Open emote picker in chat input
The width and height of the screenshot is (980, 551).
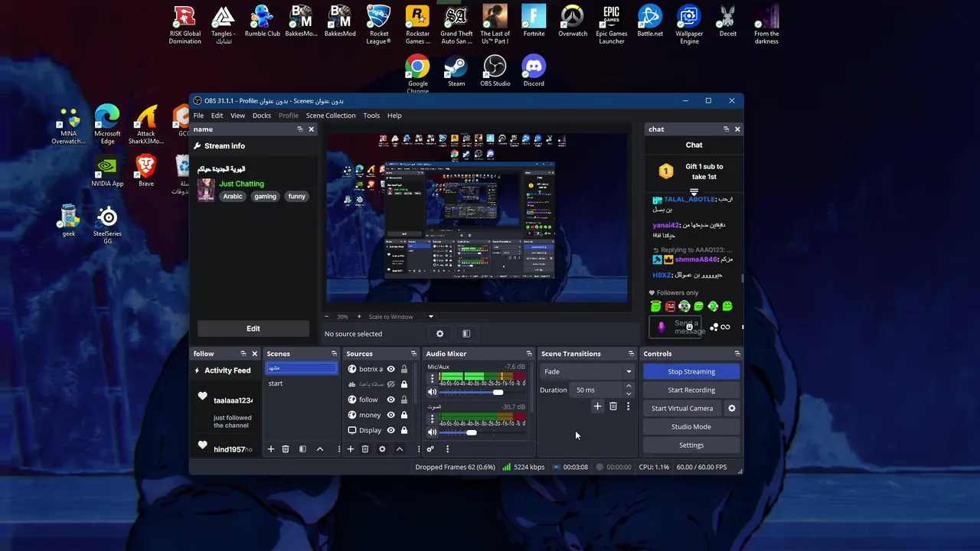[x=689, y=327]
